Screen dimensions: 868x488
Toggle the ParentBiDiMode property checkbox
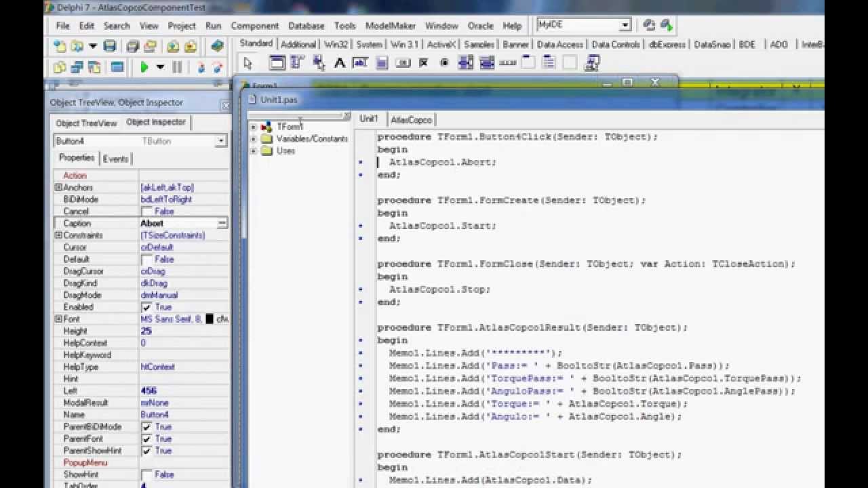point(146,427)
